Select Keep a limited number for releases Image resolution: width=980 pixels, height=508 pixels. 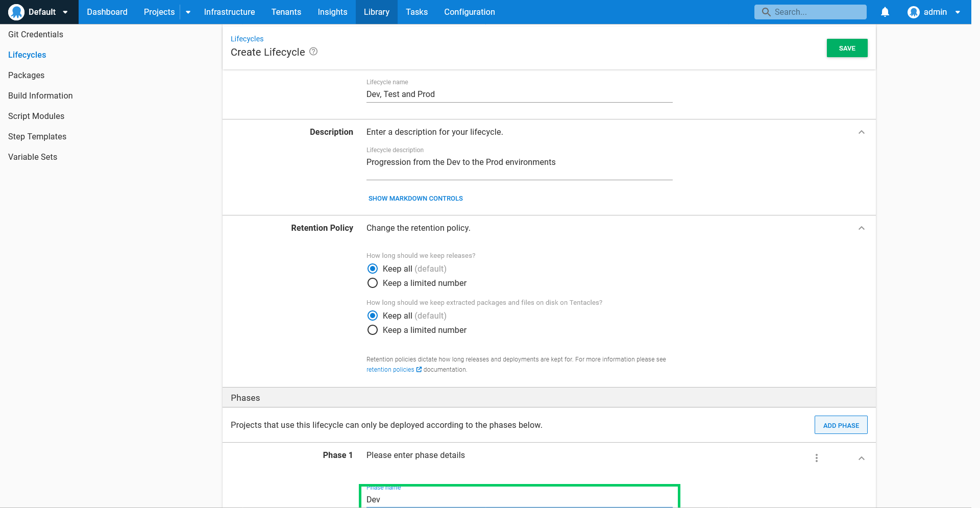[373, 283]
